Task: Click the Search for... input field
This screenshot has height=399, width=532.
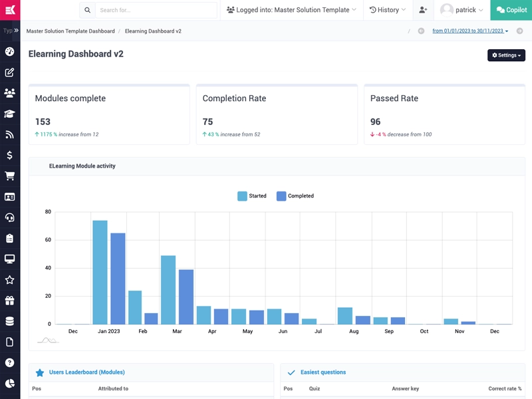Action: tap(156, 10)
